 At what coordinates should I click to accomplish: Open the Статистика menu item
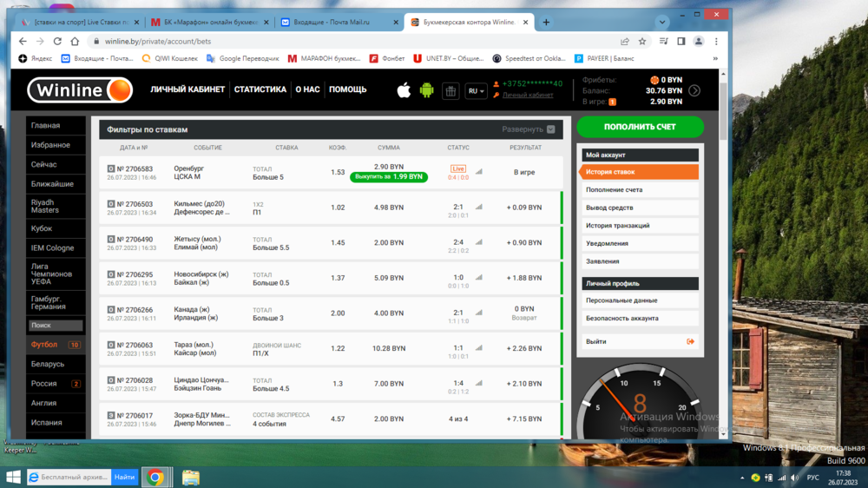pyautogui.click(x=260, y=89)
